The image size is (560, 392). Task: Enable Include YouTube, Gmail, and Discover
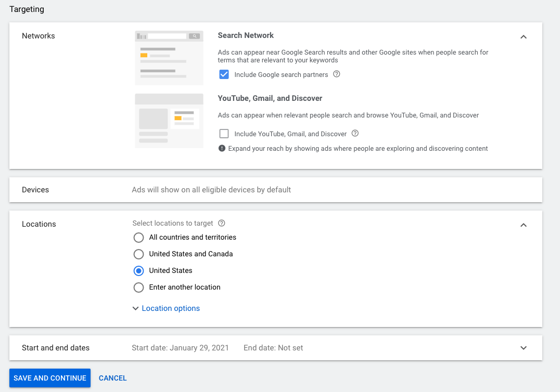tap(224, 134)
